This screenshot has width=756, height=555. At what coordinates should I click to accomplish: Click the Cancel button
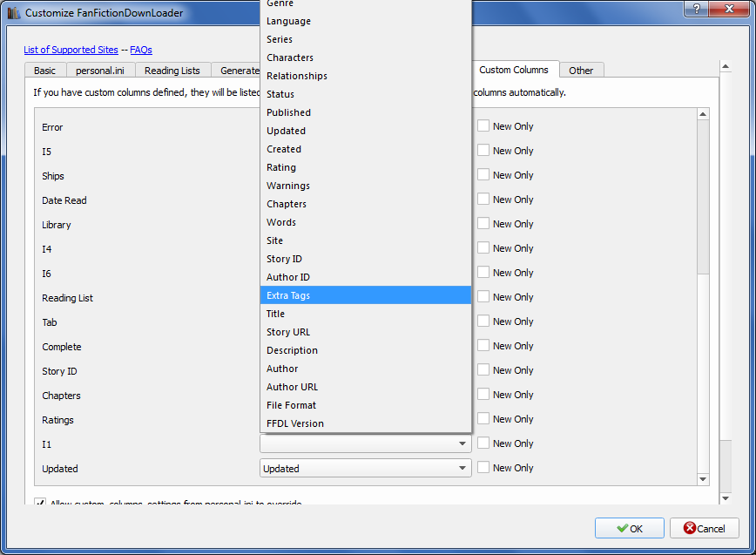click(x=704, y=528)
